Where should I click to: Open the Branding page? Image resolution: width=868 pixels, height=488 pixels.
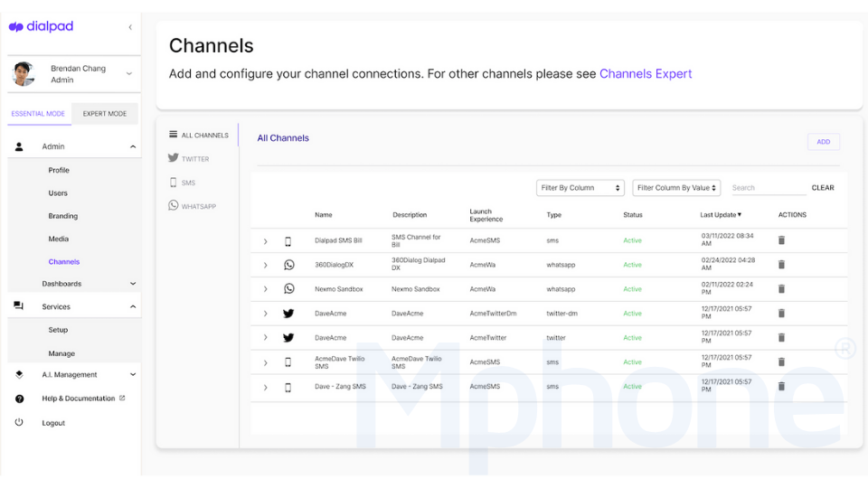[x=62, y=216]
